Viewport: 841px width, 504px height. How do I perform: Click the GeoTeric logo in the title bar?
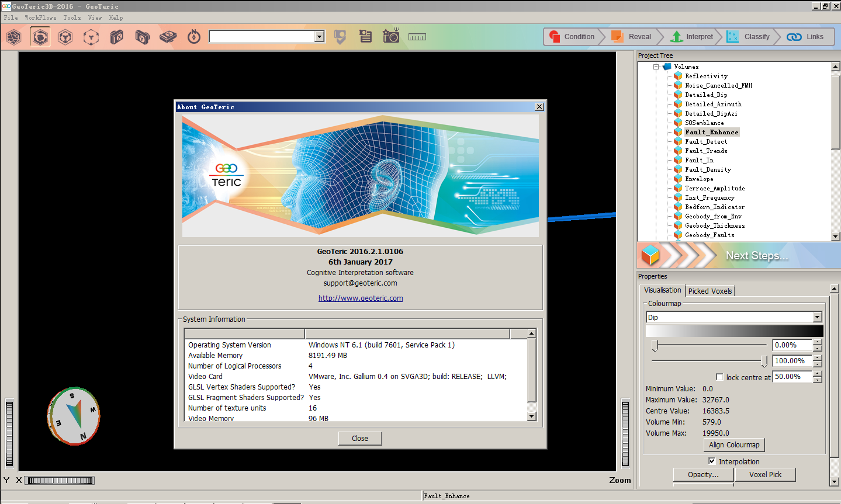pos(6,6)
